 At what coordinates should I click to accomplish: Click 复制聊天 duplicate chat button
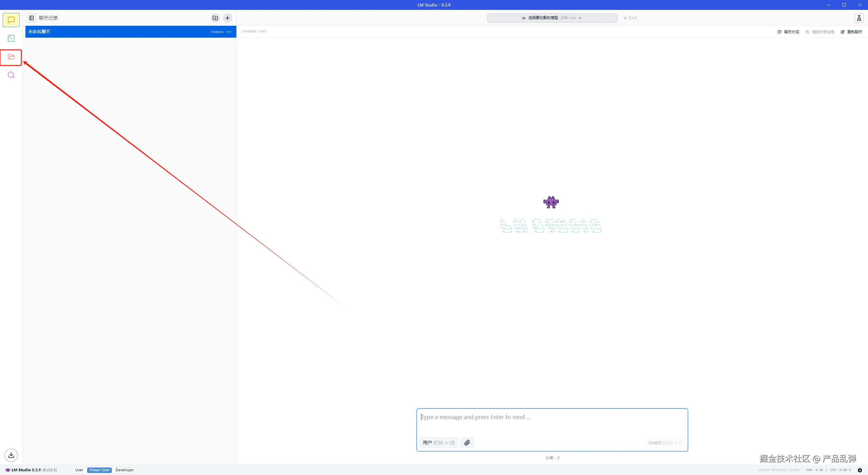point(851,32)
